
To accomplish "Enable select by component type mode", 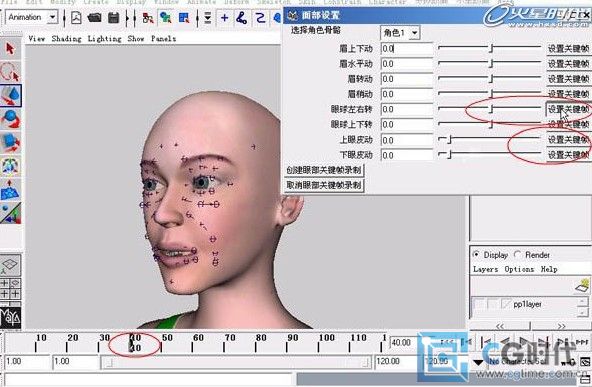I will pyautogui.click(x=184, y=18).
